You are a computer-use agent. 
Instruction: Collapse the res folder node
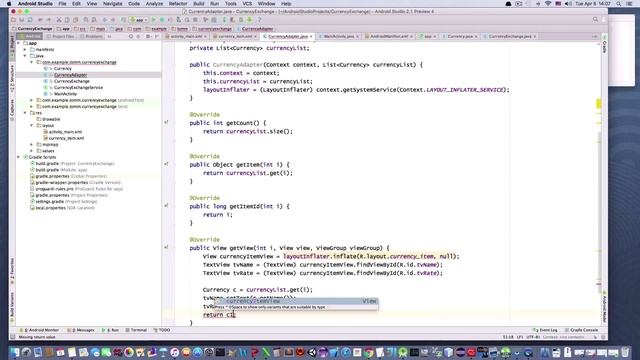click(25, 113)
